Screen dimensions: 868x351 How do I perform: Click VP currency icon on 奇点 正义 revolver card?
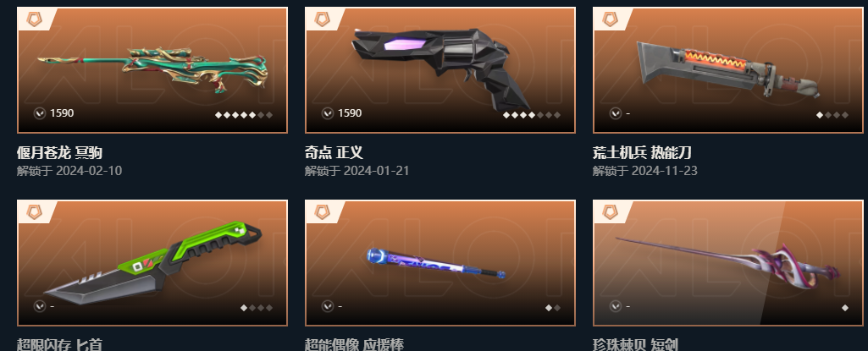pos(327,113)
